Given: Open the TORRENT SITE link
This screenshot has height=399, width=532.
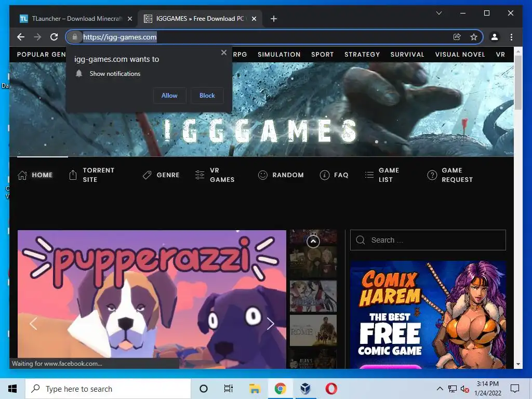Looking at the screenshot, I should [x=98, y=175].
